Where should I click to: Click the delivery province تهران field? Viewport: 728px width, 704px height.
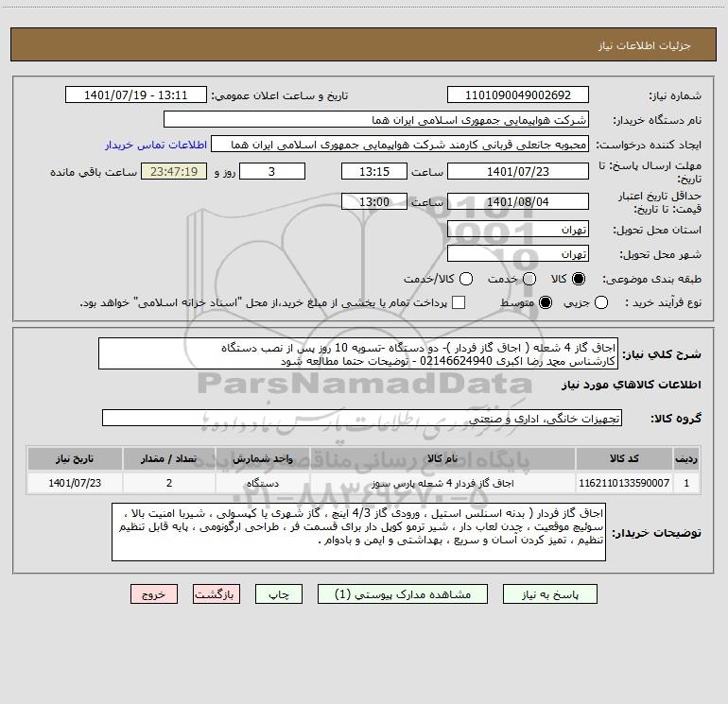click(x=518, y=230)
